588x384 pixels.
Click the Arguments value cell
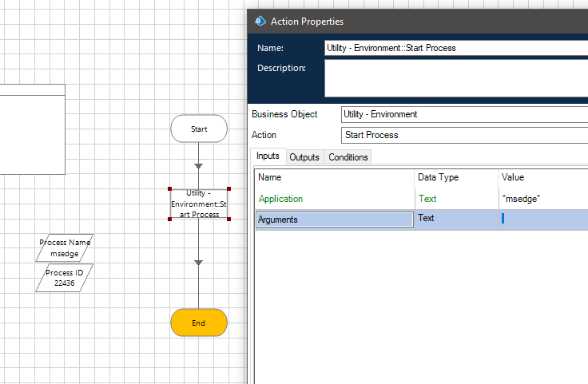click(x=543, y=219)
